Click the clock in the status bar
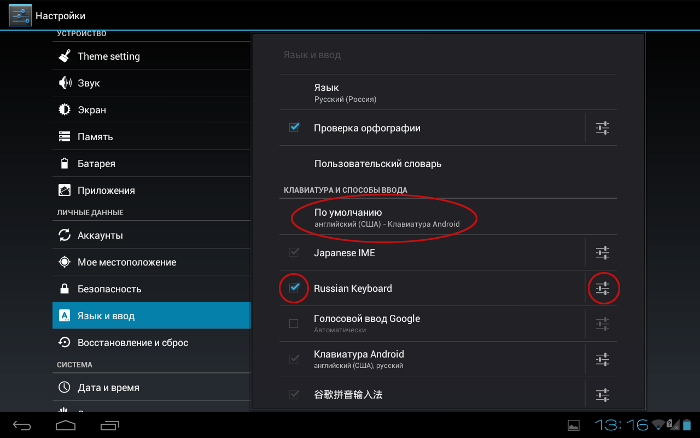 [x=621, y=425]
